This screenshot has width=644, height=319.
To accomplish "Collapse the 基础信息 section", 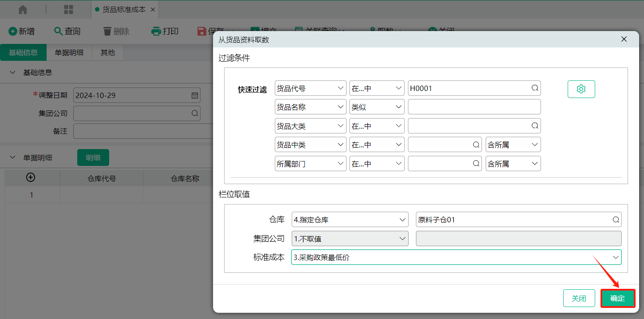I will coord(12,72).
